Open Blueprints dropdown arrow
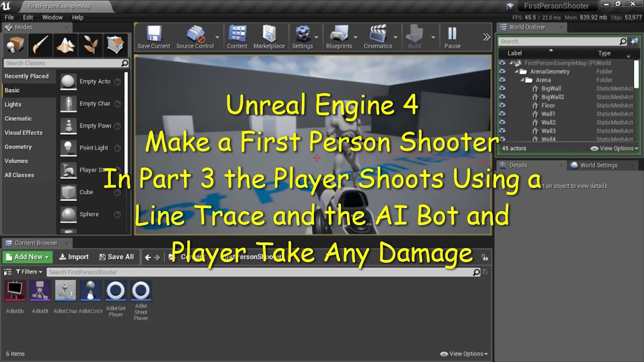This screenshot has height=362, width=644. click(355, 37)
